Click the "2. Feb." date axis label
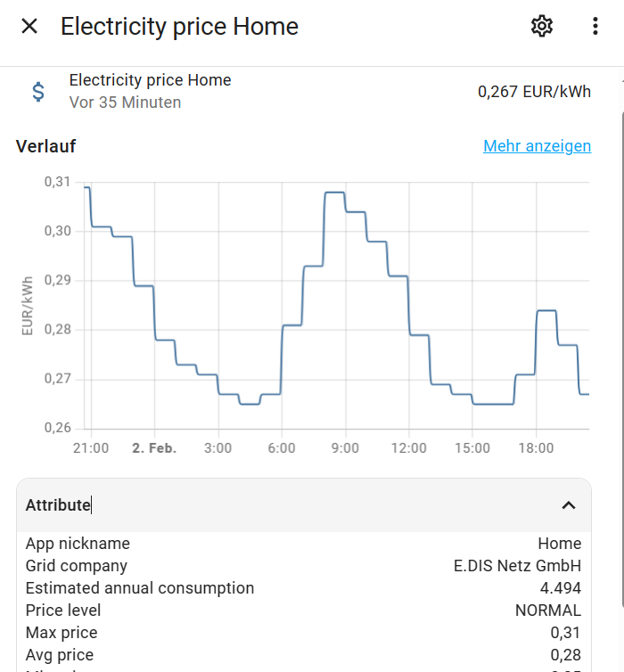The width and height of the screenshot is (624, 672). 154,448
